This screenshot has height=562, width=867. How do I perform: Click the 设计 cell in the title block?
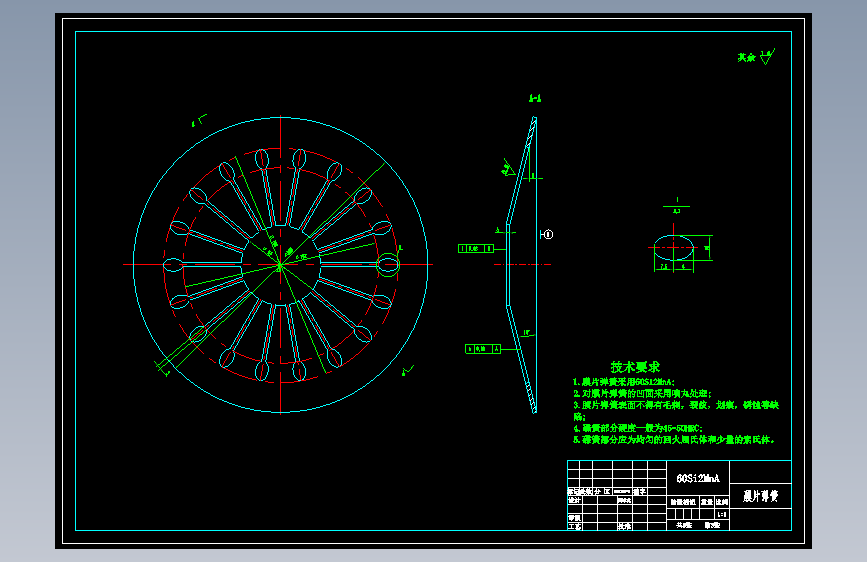pyautogui.click(x=575, y=500)
